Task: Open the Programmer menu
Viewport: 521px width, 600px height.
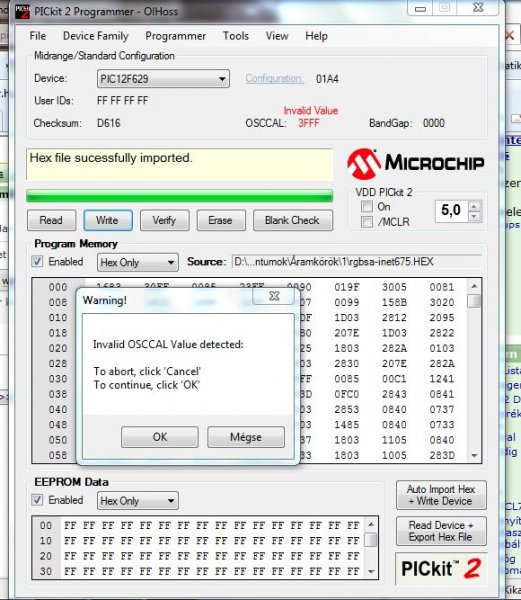Action: pos(176,36)
